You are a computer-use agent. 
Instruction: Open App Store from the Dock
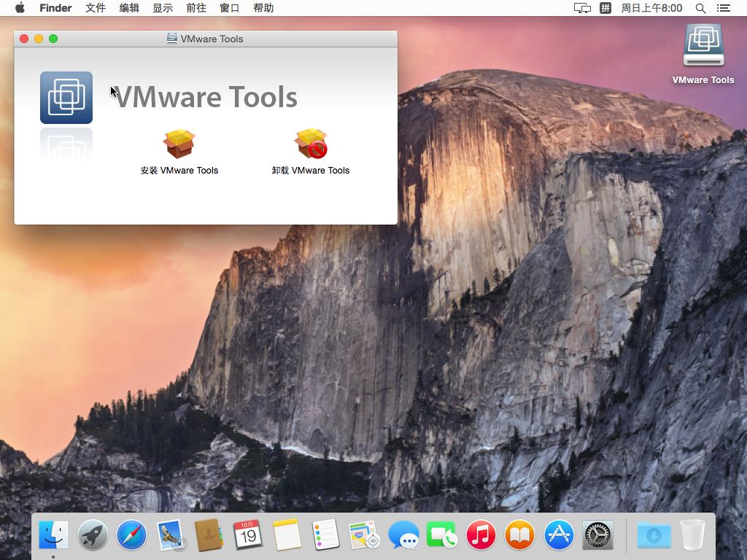click(559, 536)
